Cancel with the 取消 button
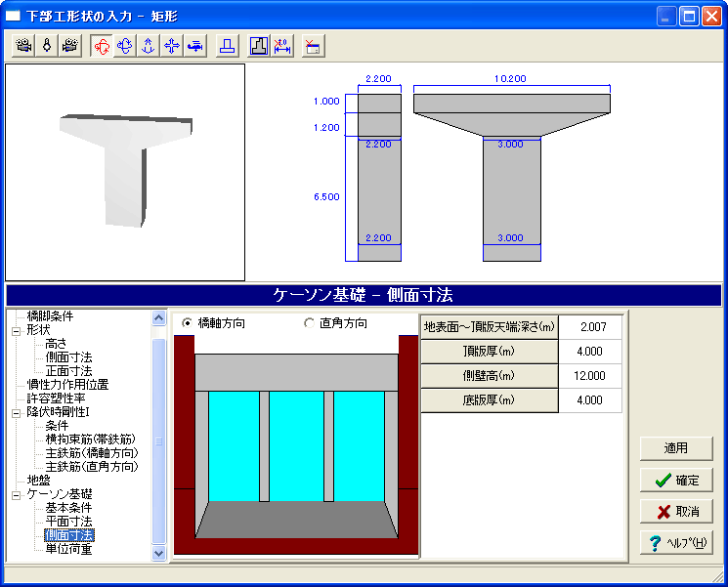 (x=676, y=512)
